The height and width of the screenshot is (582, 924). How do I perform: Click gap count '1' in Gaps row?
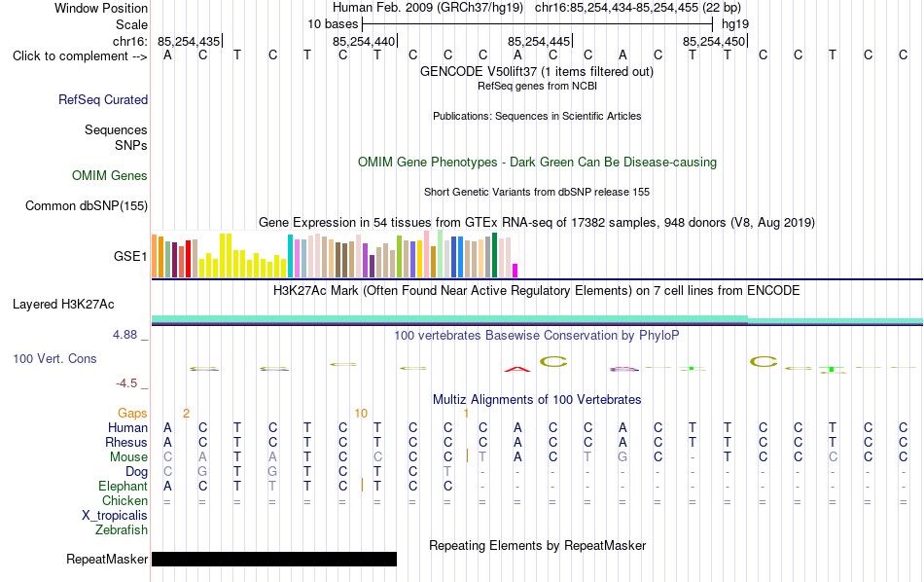tap(466, 414)
